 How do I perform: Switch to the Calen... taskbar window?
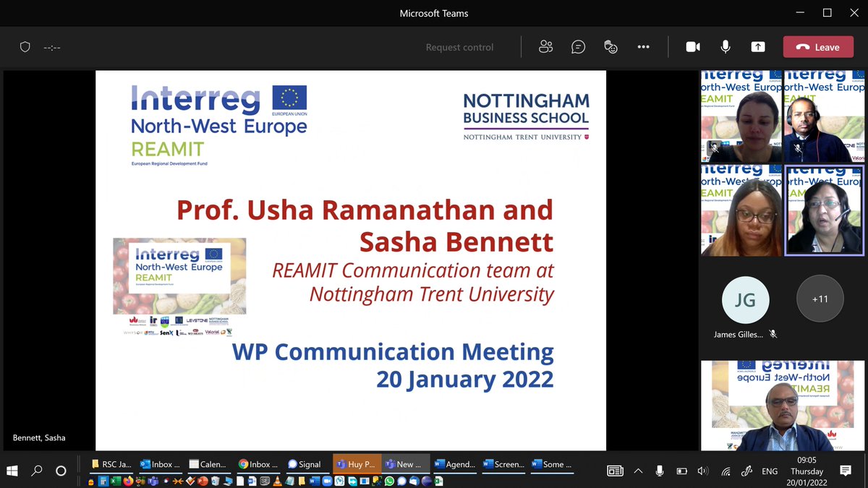click(x=210, y=463)
